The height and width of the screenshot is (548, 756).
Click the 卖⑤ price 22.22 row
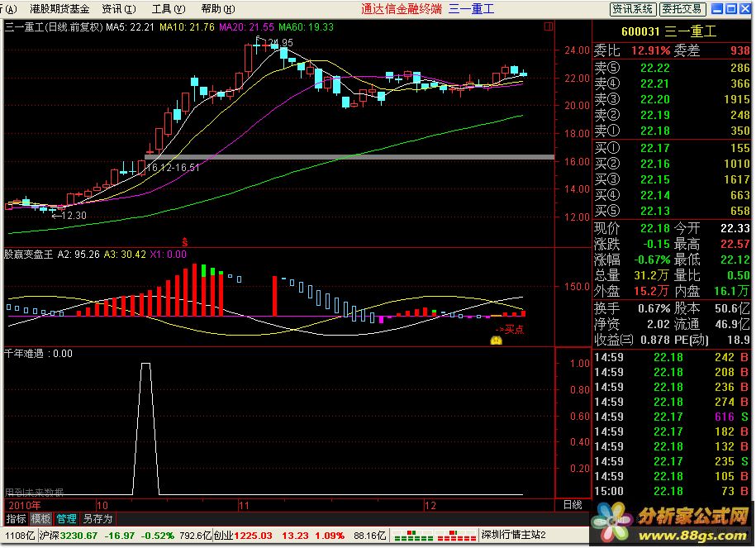coord(671,68)
